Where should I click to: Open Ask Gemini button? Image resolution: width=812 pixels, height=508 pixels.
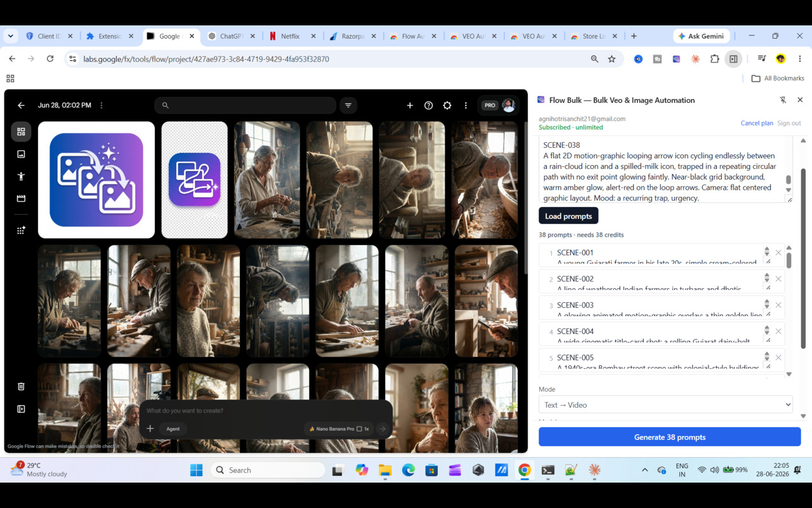pos(702,36)
